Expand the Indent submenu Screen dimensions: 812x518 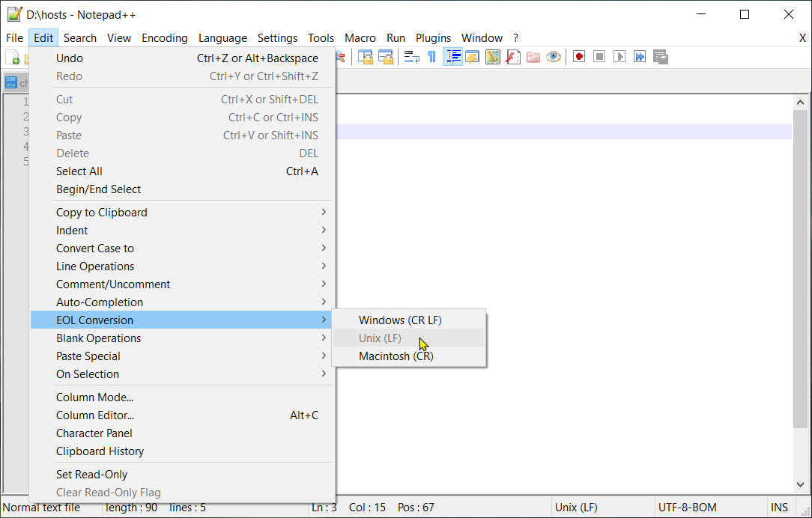coord(182,231)
